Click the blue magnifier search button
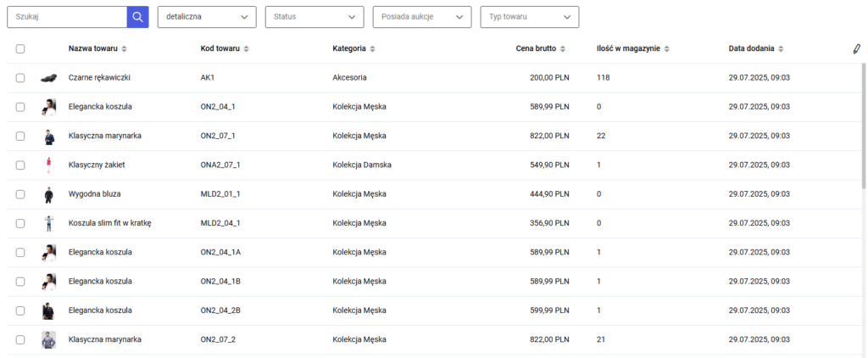This screenshot has width=868, height=358. tap(138, 17)
